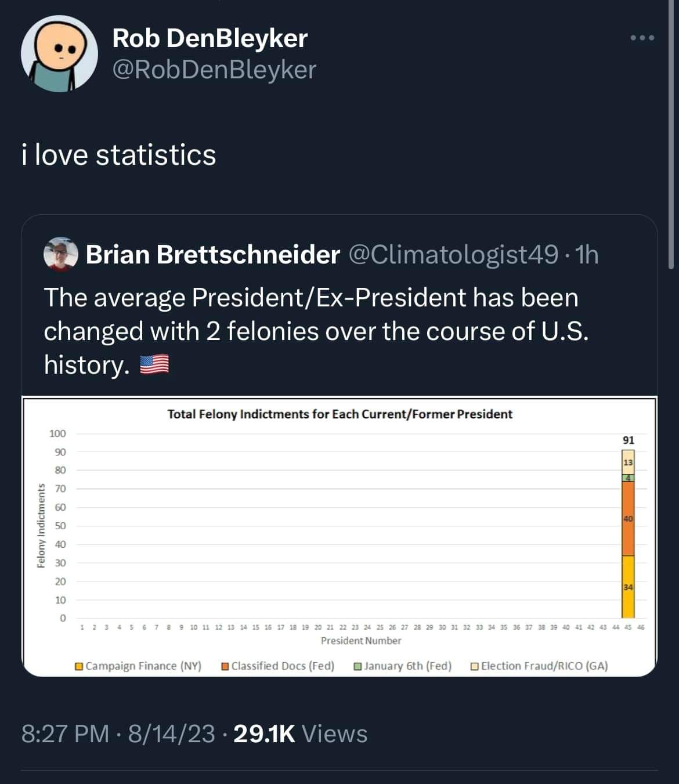Open the @RobDenBleyker handle

pyautogui.click(x=214, y=70)
